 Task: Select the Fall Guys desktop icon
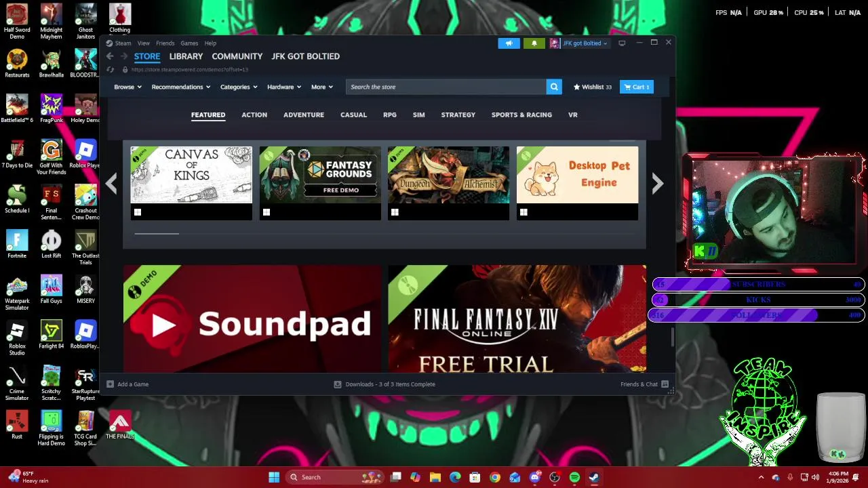tap(51, 289)
